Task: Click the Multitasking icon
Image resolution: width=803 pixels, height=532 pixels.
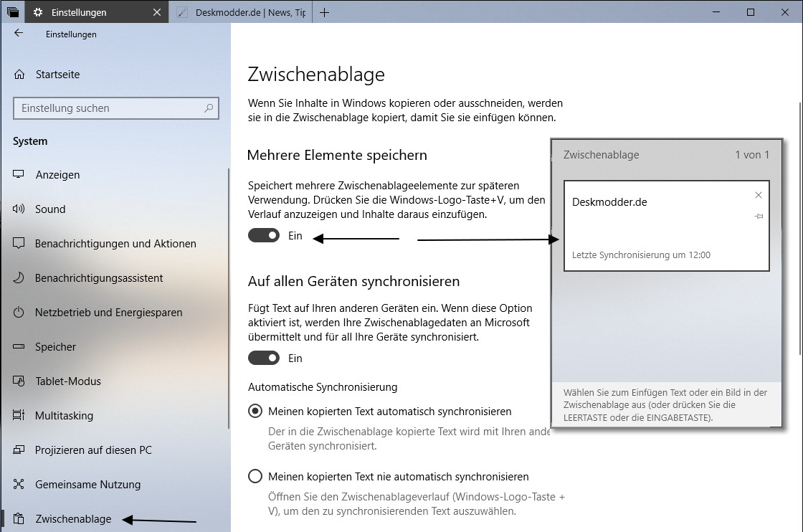Action: (19, 415)
